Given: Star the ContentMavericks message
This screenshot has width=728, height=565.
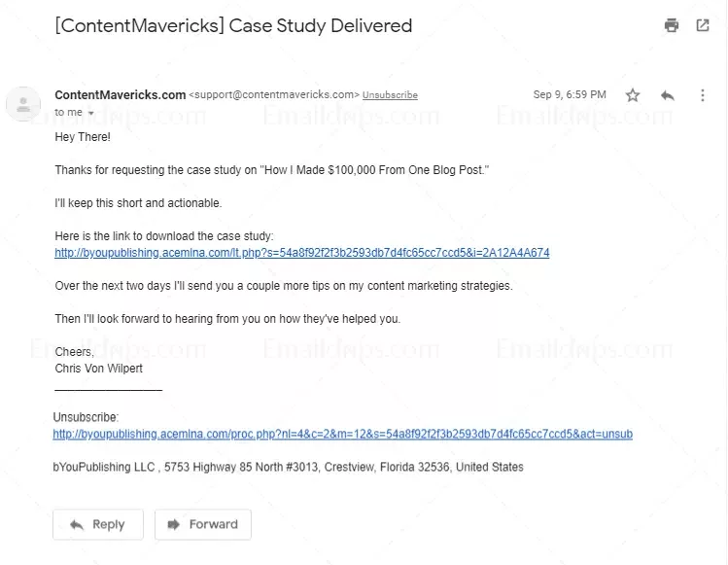Looking at the screenshot, I should (x=633, y=95).
